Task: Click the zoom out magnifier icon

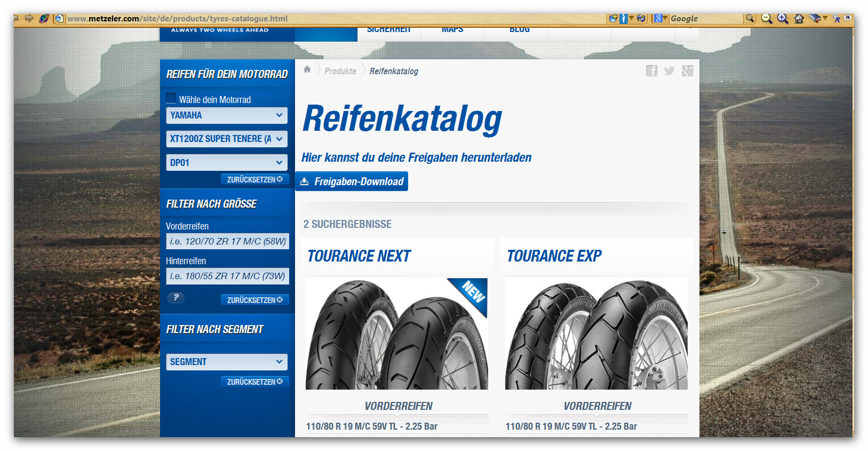Action: 766,19
